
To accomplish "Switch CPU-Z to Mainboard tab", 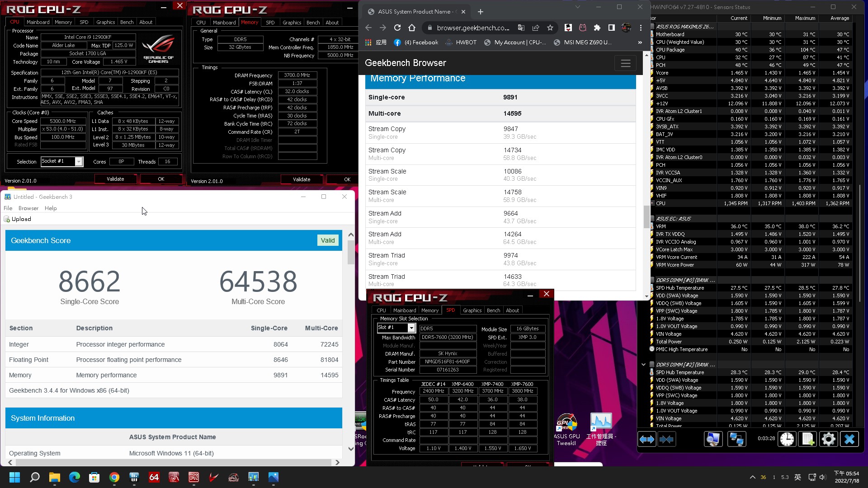I will 38,22.
